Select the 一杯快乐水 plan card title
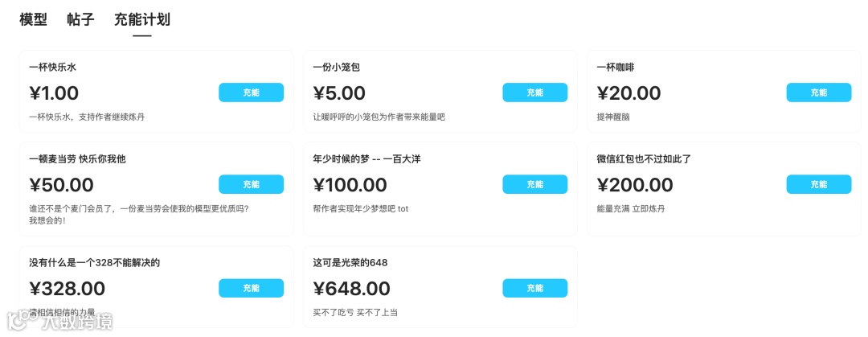The image size is (868, 337). [52, 68]
